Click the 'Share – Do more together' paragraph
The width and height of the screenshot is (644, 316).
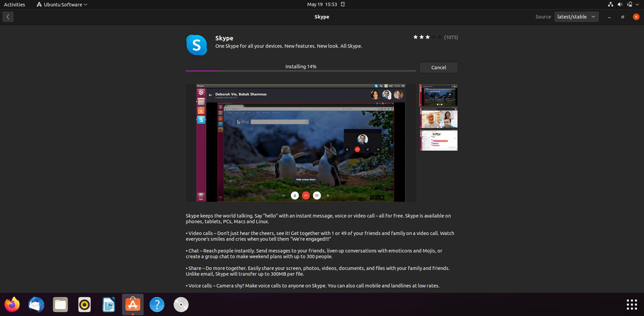click(x=317, y=271)
